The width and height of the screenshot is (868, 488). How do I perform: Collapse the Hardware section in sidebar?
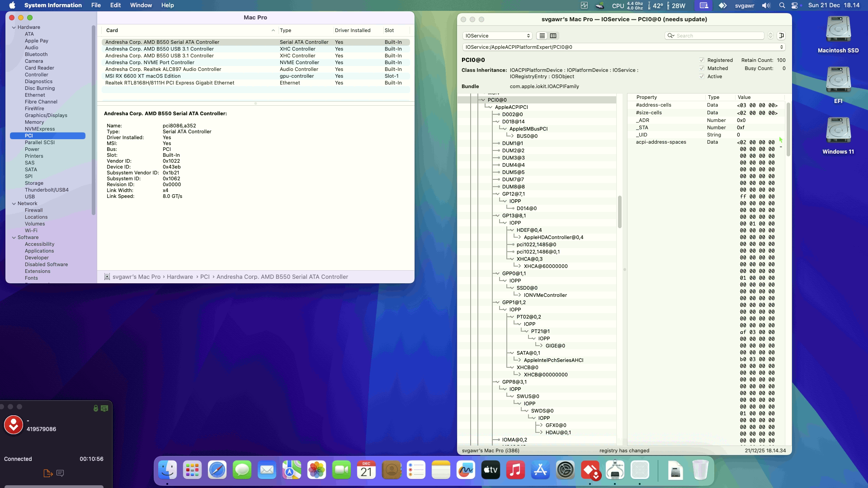coord(14,28)
